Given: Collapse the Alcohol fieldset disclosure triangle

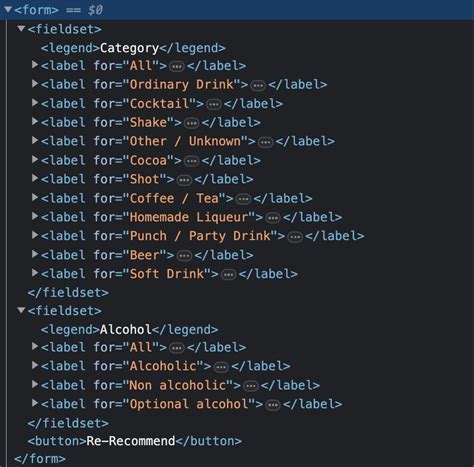Looking at the screenshot, I should pos(21,310).
